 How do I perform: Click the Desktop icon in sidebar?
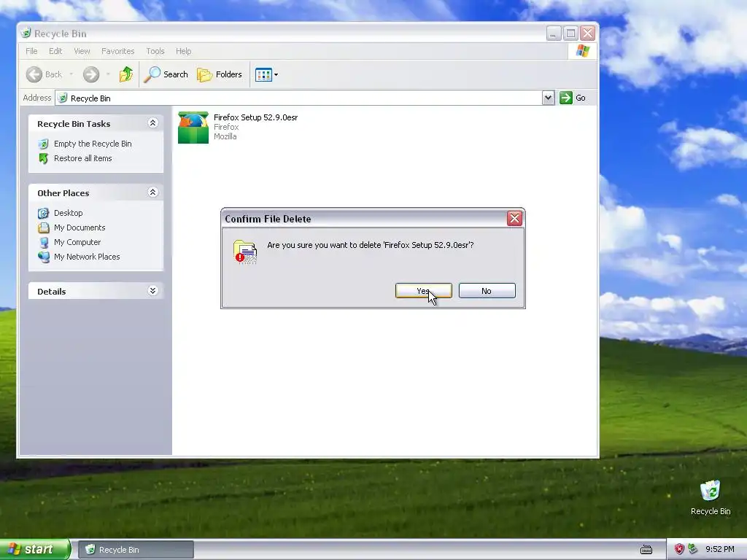(x=43, y=213)
